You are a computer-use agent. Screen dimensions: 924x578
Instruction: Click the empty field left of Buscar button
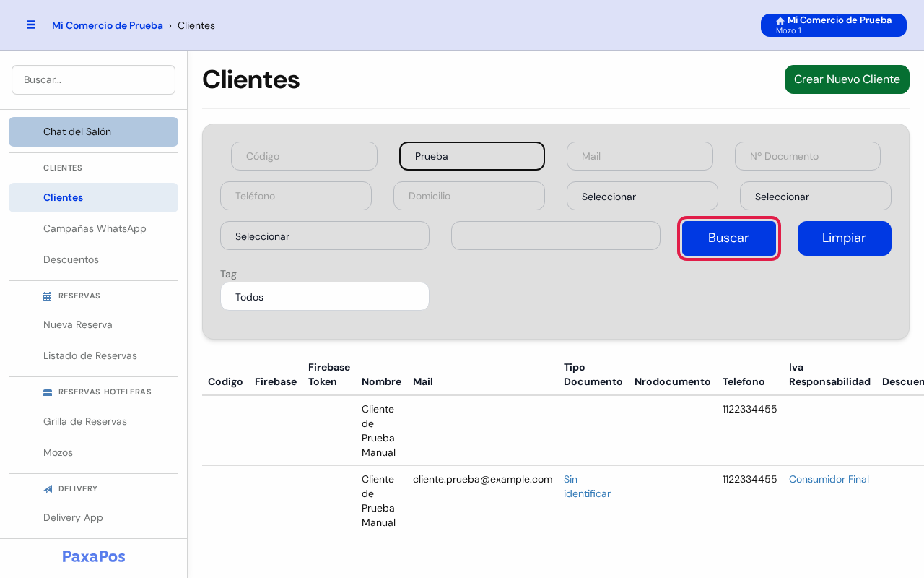(556, 236)
